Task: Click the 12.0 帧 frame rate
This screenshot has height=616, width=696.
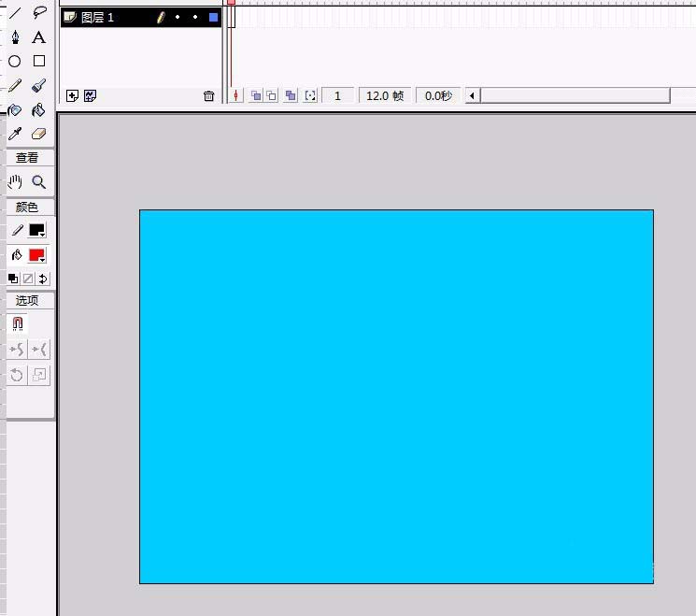Action: 385,96
